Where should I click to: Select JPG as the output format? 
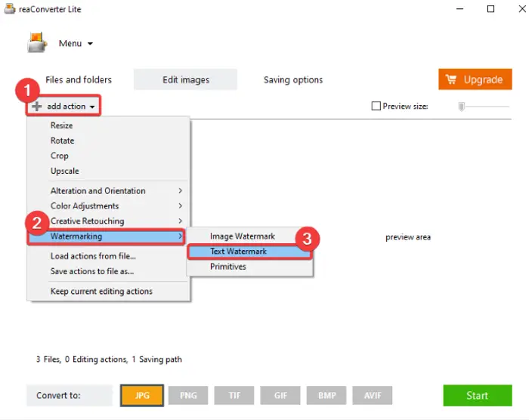tap(142, 395)
